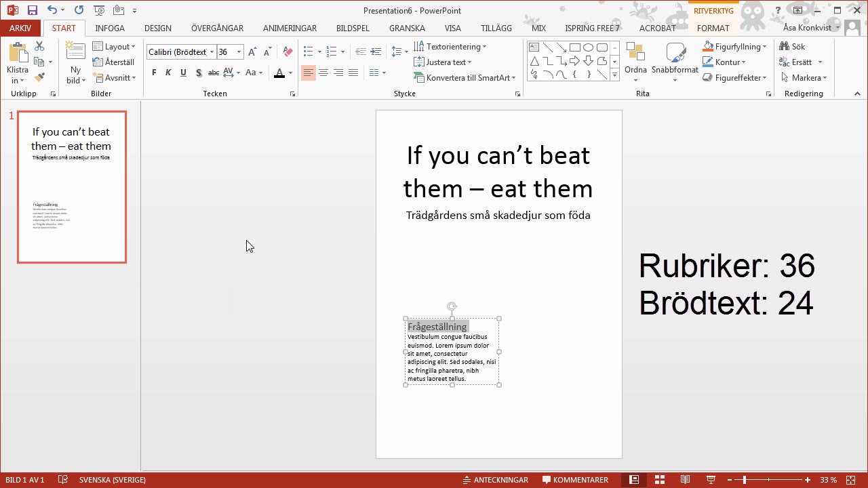Select slide 1 thumbnail

(x=72, y=187)
